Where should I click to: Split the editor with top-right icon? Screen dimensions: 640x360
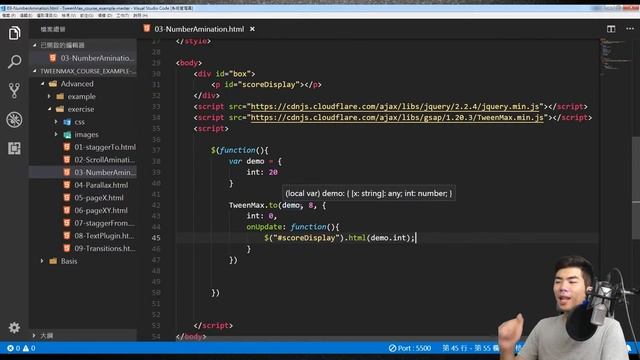[x=611, y=29]
